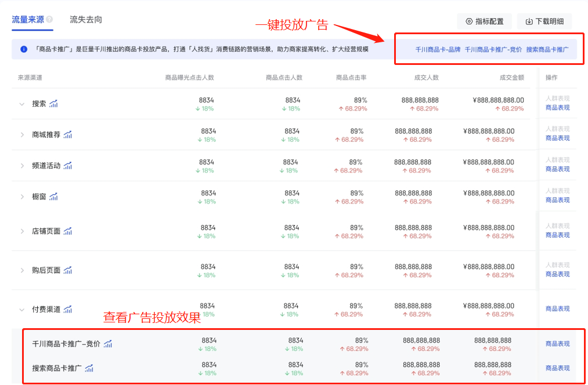The image size is (588, 385).
Task: Open trend chart icon for 搜索商品卡推广 row
Action: click(89, 368)
